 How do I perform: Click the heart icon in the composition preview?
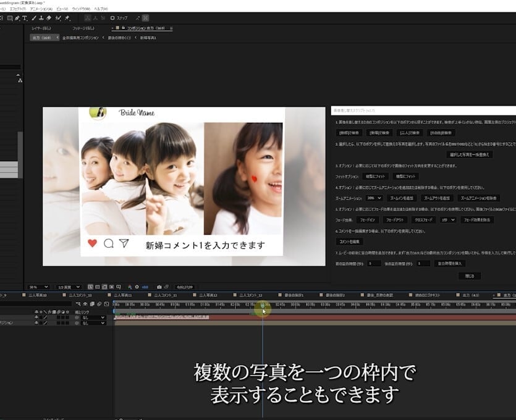click(93, 243)
